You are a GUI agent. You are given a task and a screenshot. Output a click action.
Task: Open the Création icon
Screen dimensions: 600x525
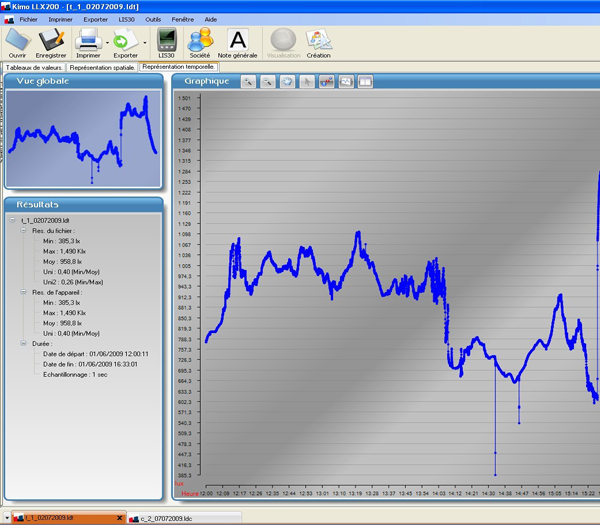click(x=319, y=40)
